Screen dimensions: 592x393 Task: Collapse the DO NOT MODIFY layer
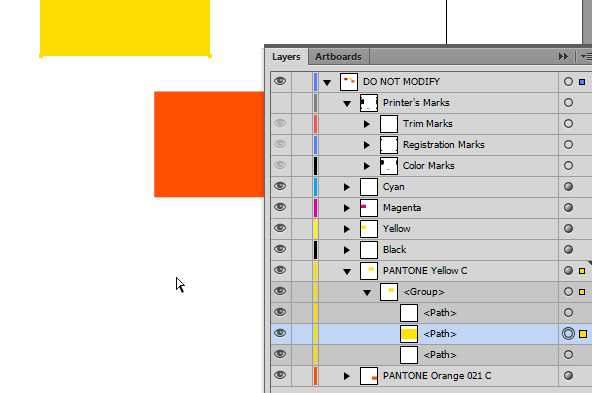pos(327,82)
